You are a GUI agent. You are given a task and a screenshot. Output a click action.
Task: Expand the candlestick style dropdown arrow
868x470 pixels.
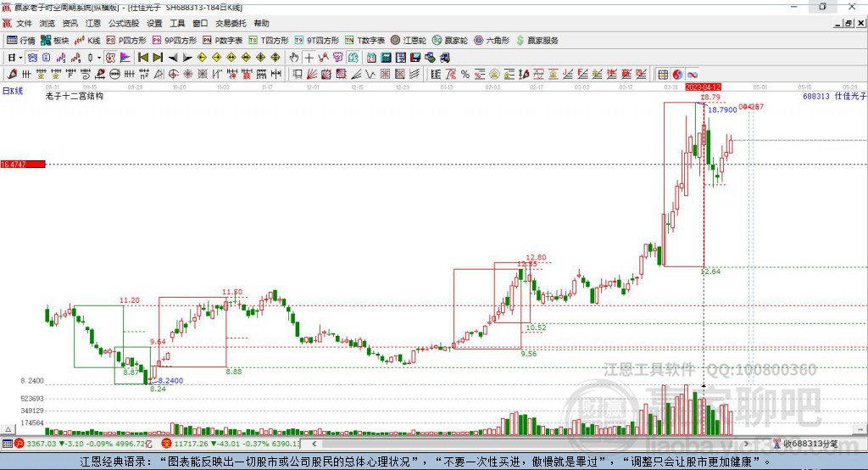pyautogui.click(x=99, y=58)
